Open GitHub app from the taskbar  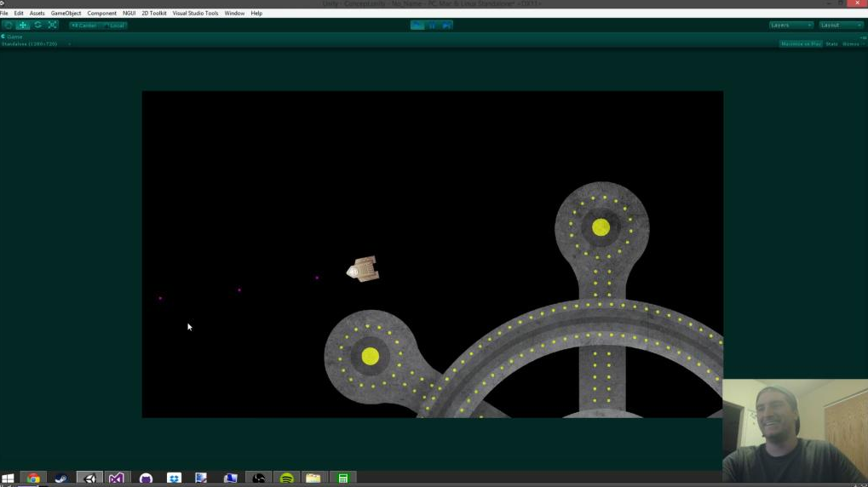pos(146,478)
